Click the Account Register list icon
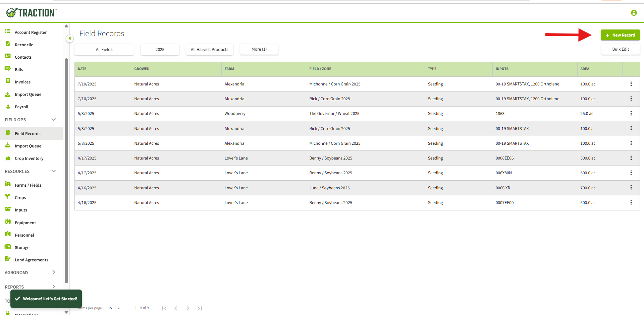This screenshot has width=644, height=315. [8, 31]
